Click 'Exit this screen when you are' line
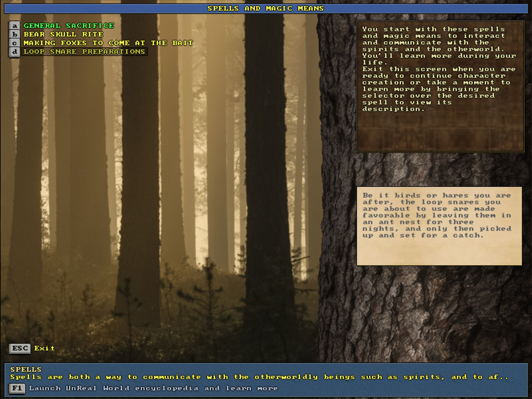Image resolution: width=532 pixels, height=399 pixels. (439, 69)
